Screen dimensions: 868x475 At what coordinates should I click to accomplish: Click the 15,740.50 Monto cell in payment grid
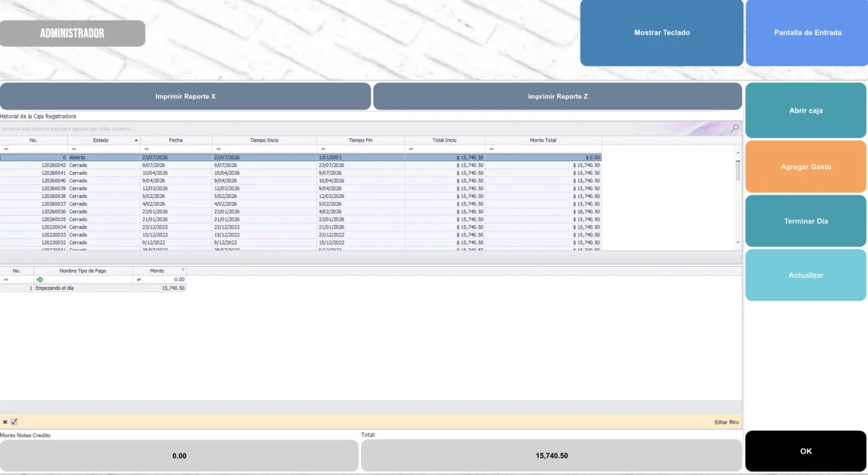[159, 288]
